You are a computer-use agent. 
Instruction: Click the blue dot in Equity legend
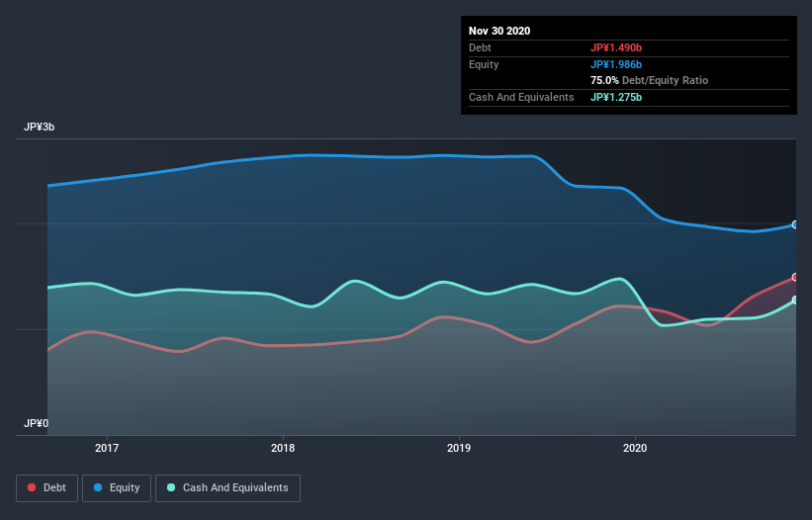pyautogui.click(x=98, y=487)
